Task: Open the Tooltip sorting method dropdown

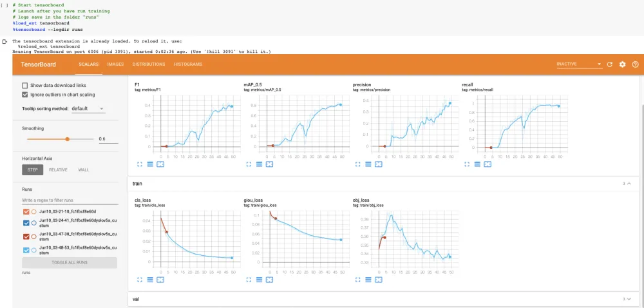Action: (88, 109)
